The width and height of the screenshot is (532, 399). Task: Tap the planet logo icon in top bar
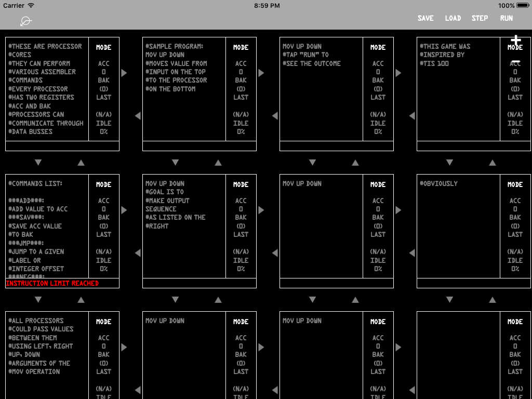[x=26, y=21]
